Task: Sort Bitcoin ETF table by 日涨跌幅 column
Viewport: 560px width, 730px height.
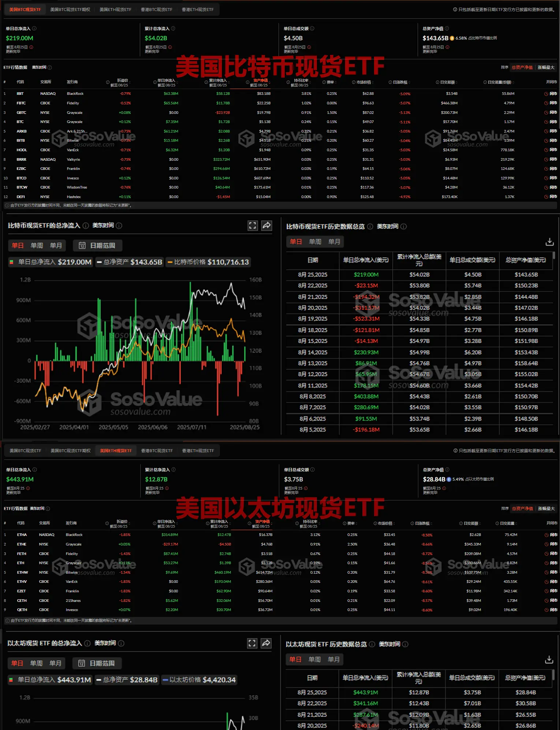Action: (x=400, y=82)
